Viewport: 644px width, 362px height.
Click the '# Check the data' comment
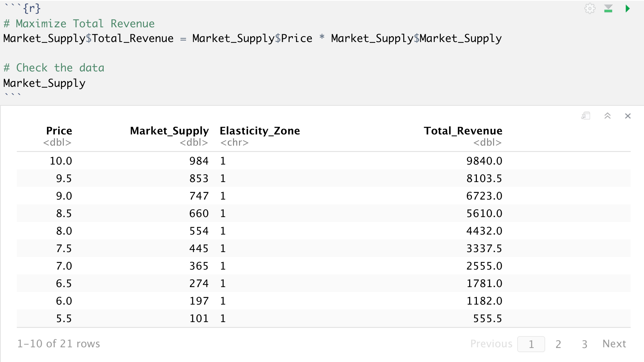pos(54,68)
